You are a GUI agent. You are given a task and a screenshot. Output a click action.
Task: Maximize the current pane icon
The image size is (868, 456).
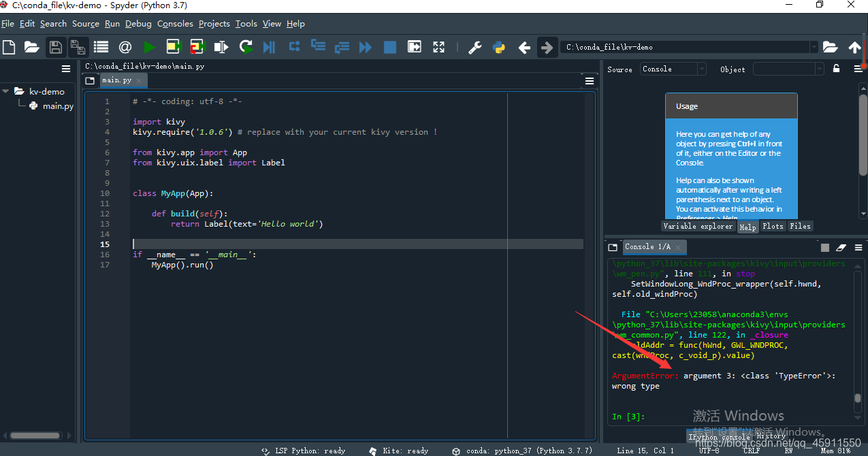click(x=414, y=47)
